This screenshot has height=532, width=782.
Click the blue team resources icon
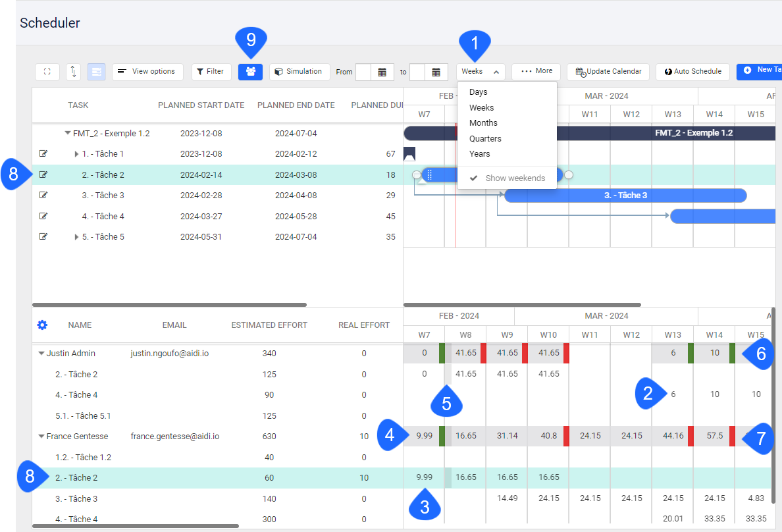tap(250, 72)
